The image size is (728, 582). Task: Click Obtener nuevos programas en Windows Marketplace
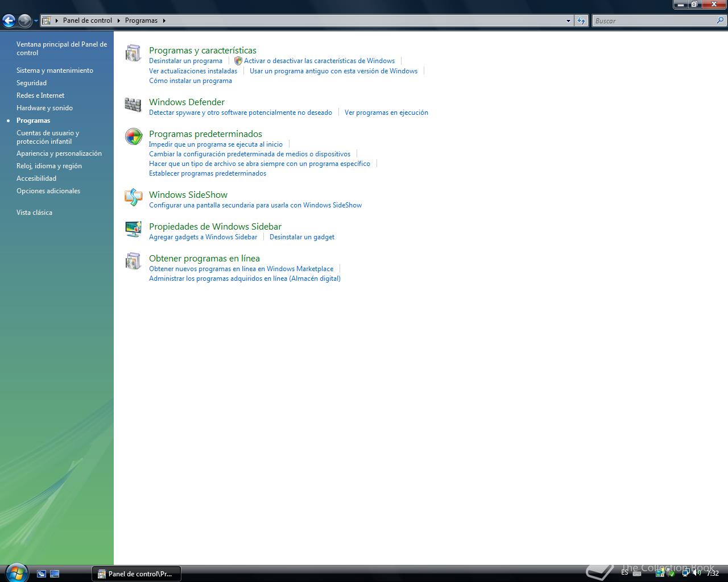click(x=241, y=269)
